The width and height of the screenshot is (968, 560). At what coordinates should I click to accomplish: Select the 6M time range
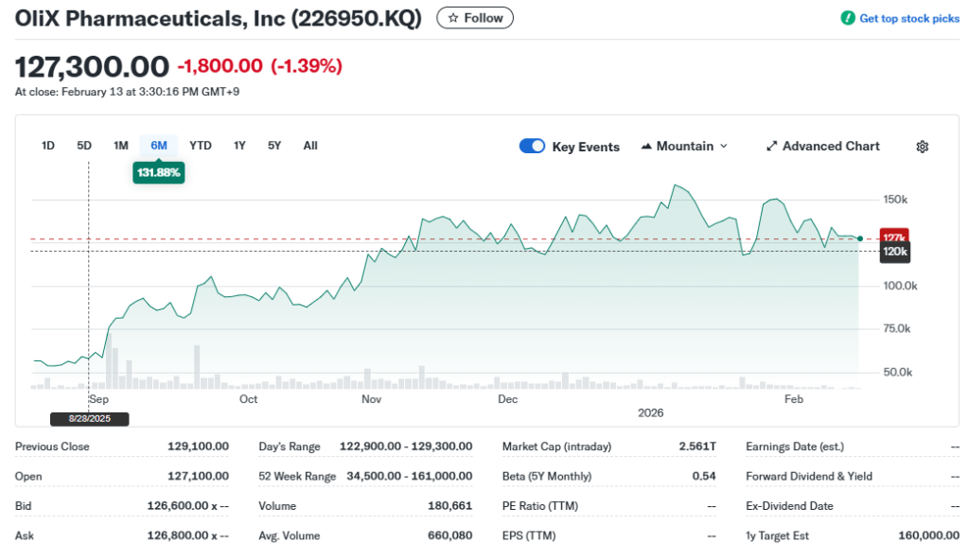pyautogui.click(x=159, y=146)
